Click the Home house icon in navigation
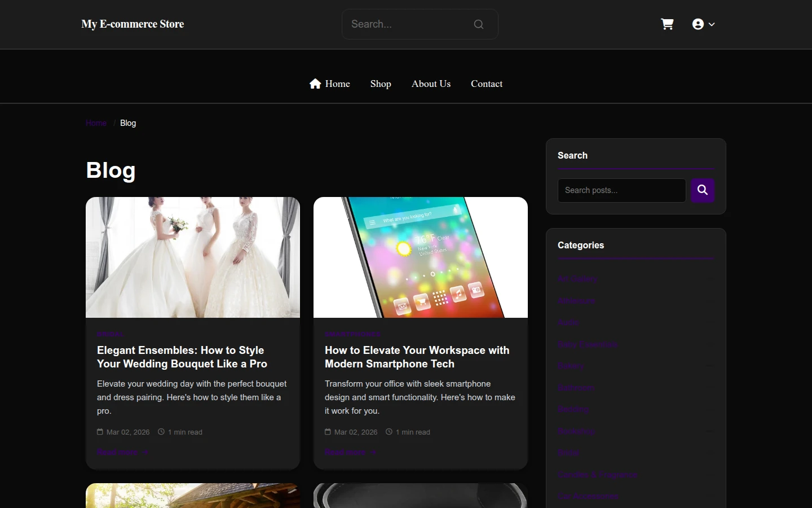Screen dimensions: 812x508 (315, 84)
